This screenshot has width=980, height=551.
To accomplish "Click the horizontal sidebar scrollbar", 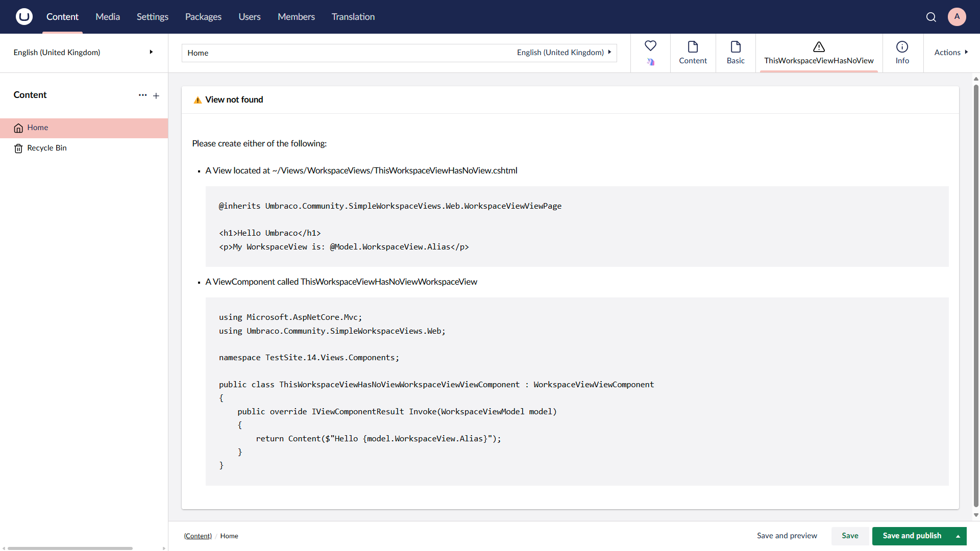I will (x=70, y=548).
